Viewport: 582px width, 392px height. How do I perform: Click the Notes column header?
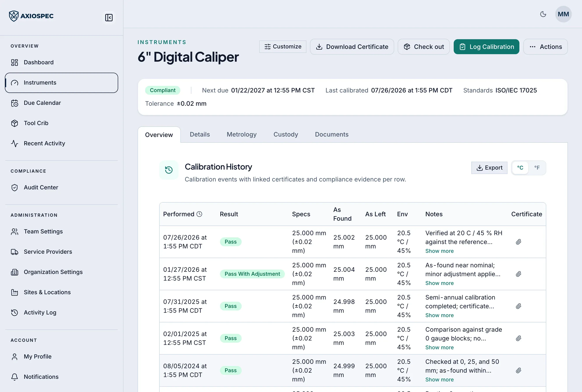click(434, 214)
